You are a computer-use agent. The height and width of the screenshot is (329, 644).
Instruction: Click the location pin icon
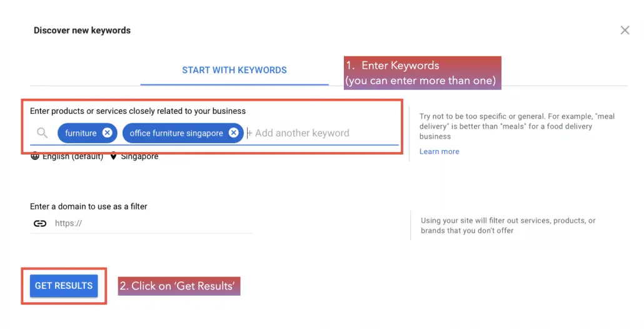point(113,156)
